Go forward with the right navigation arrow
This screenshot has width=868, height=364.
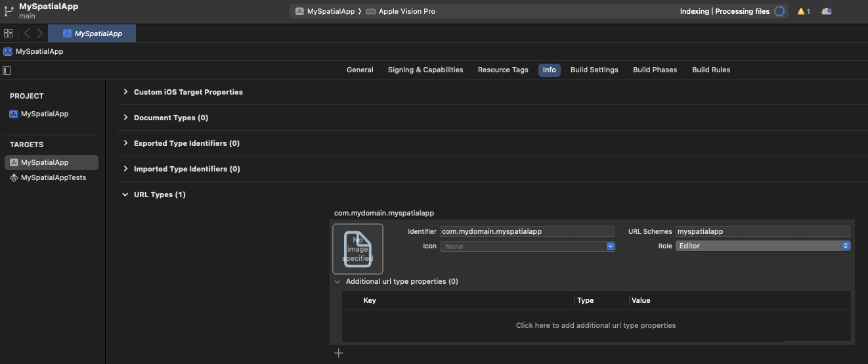tap(40, 34)
